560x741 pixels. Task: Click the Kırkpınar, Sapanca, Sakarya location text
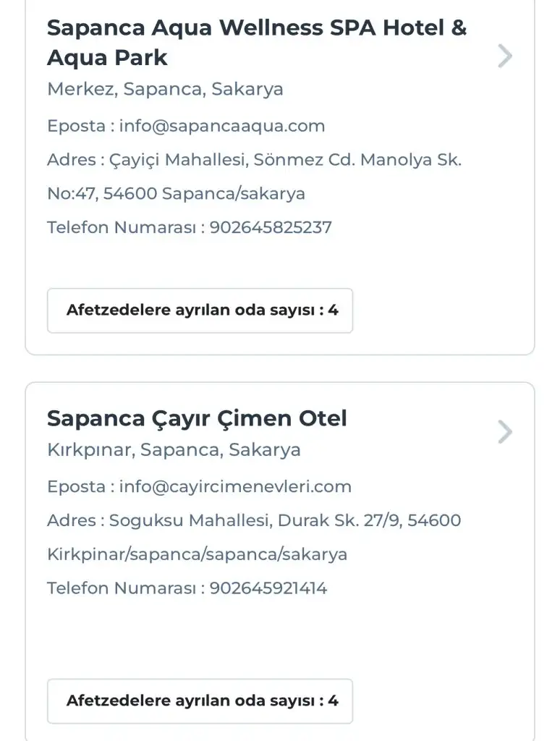pyautogui.click(x=174, y=449)
